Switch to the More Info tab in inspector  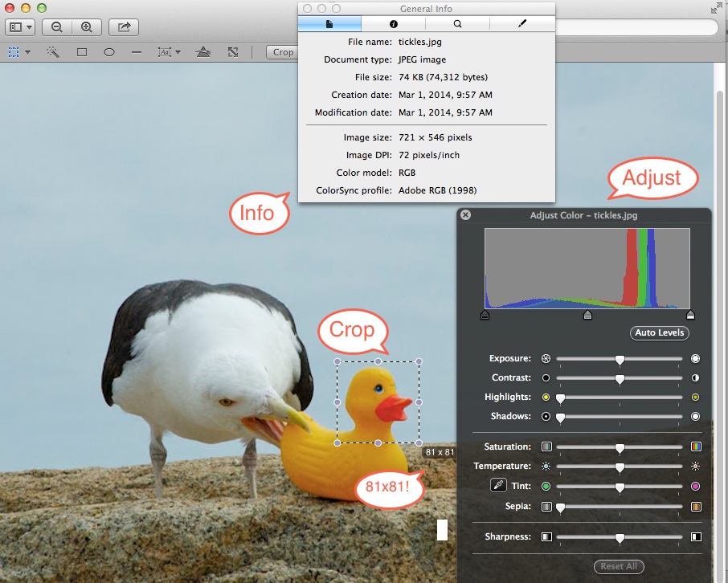click(x=393, y=24)
